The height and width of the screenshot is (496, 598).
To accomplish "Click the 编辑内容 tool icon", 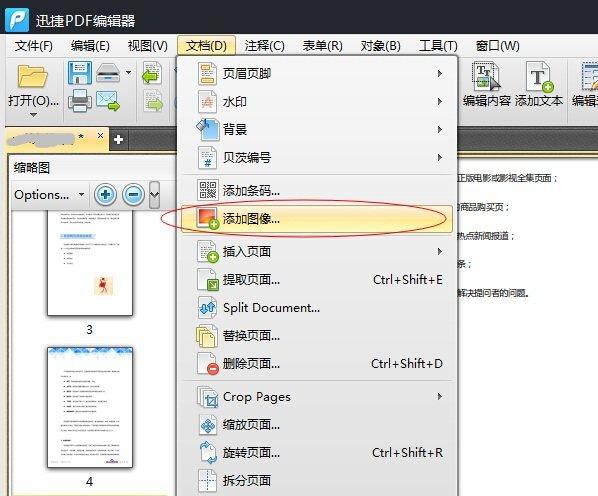I will coord(486,76).
